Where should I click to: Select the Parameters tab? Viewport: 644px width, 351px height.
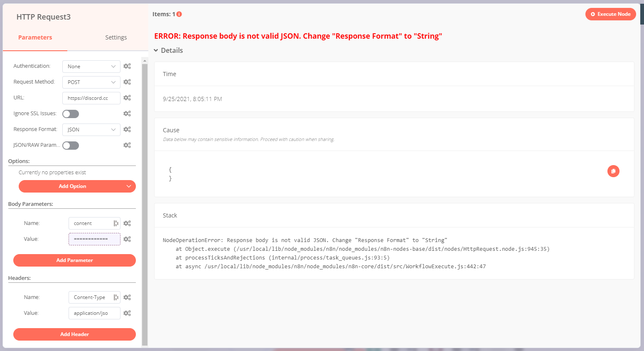pos(35,37)
